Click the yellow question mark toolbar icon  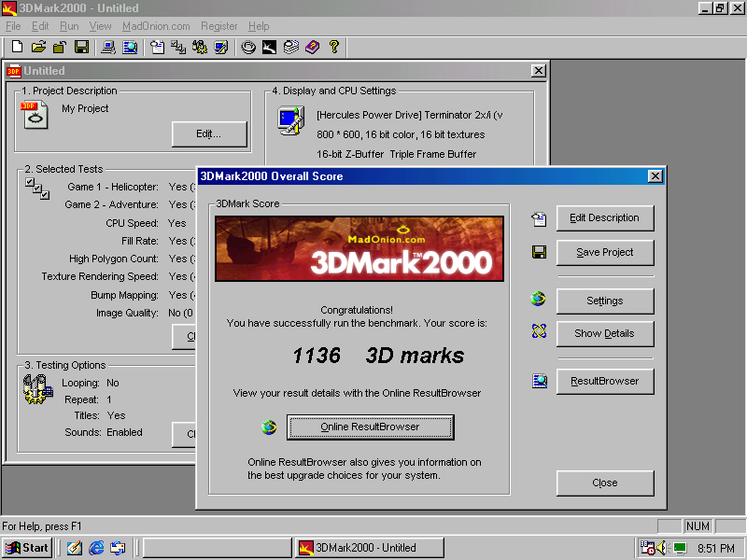(x=334, y=47)
